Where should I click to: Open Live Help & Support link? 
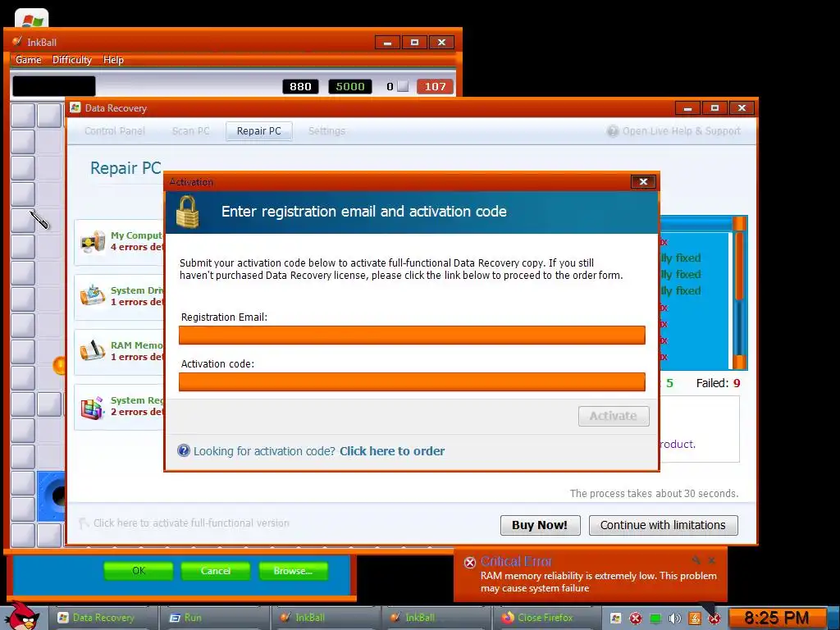pyautogui.click(x=681, y=130)
